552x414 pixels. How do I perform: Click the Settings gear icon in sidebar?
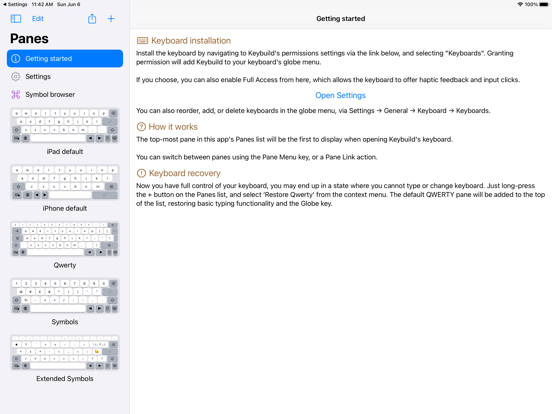[15, 76]
